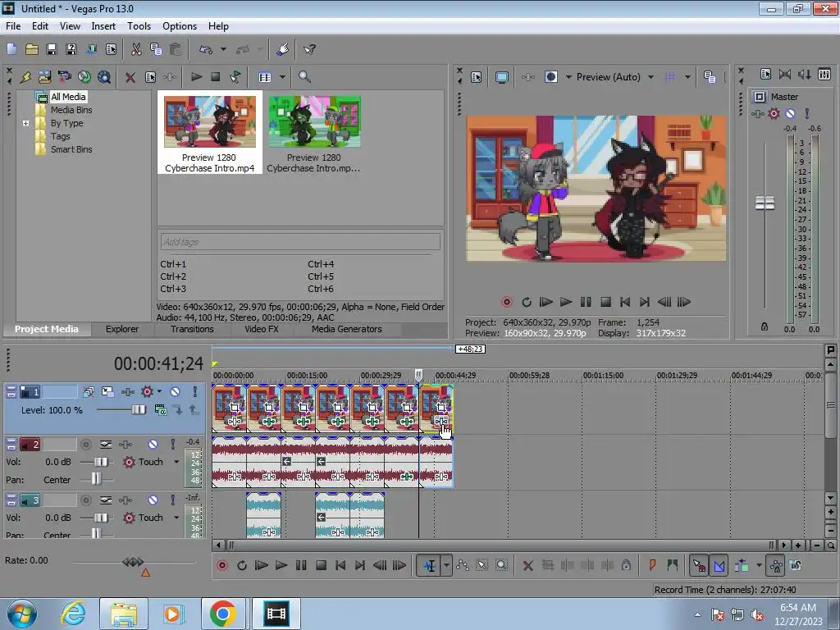The width and height of the screenshot is (840, 630).
Task: Click Loop Playback in timeline transport
Action: coord(242,565)
